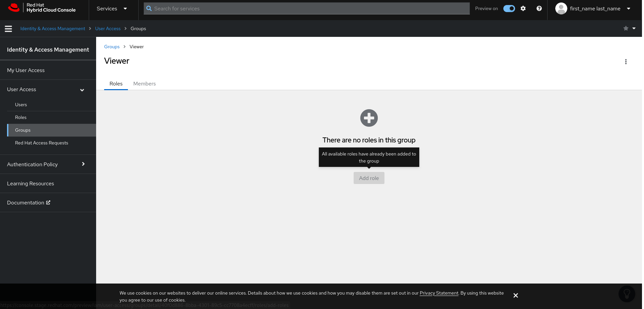Open the Viewer group kebab actions menu

pos(626,62)
